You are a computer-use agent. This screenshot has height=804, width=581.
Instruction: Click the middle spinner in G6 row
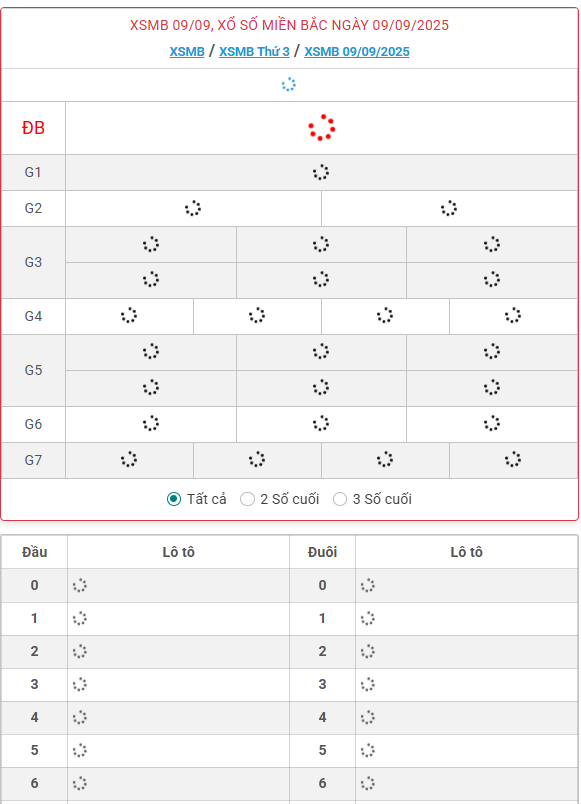coord(321,424)
